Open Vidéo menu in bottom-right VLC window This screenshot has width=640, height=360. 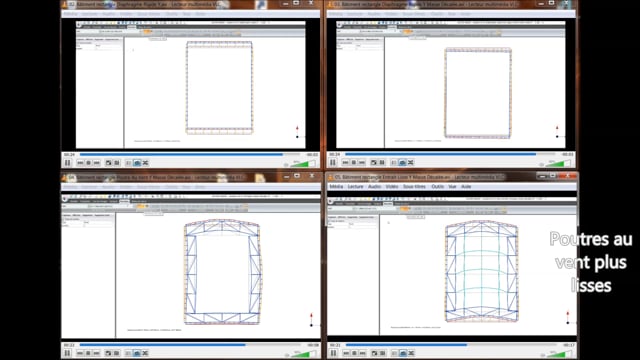[x=392, y=187]
